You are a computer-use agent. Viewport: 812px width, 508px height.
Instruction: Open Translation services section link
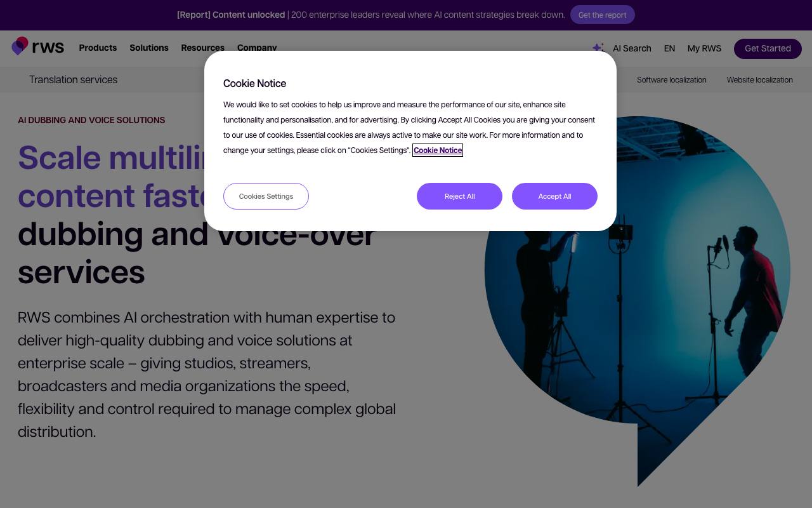pos(73,79)
